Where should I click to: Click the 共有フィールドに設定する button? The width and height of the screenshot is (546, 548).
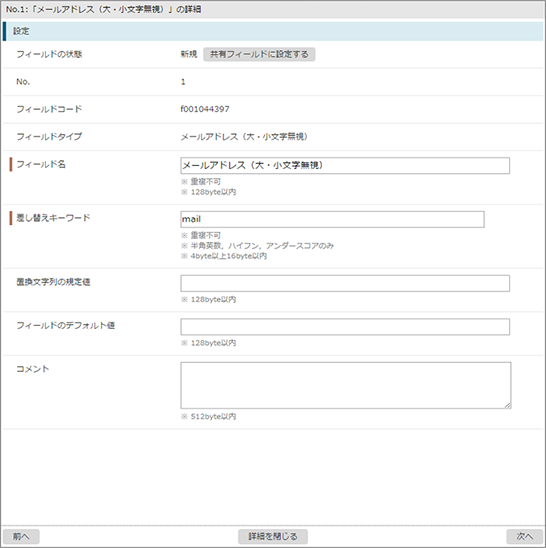[259, 55]
